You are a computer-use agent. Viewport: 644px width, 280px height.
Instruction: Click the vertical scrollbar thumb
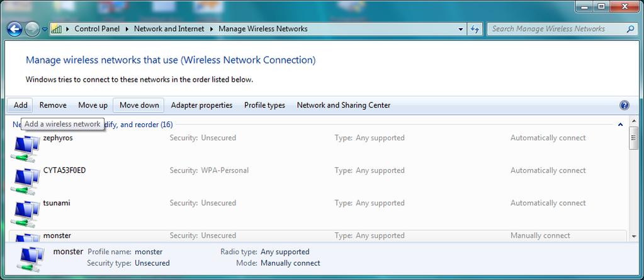(x=634, y=138)
